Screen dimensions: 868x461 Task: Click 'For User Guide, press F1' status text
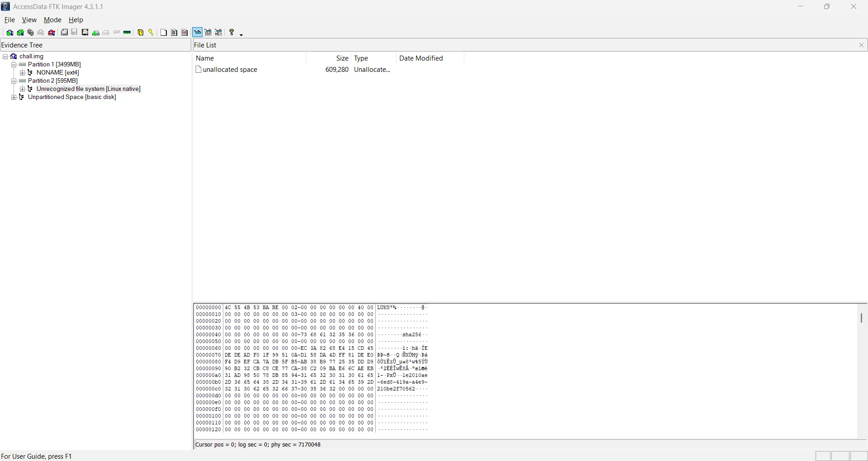coord(37,456)
